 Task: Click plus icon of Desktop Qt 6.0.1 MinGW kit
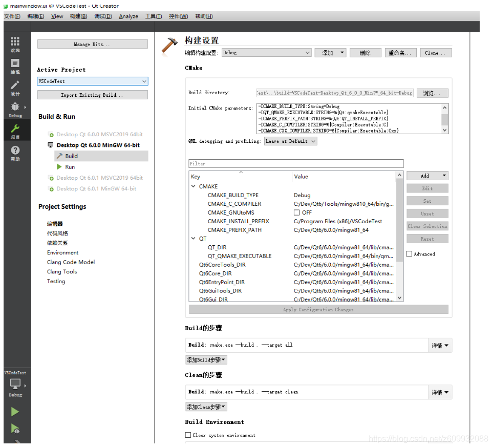(x=51, y=189)
